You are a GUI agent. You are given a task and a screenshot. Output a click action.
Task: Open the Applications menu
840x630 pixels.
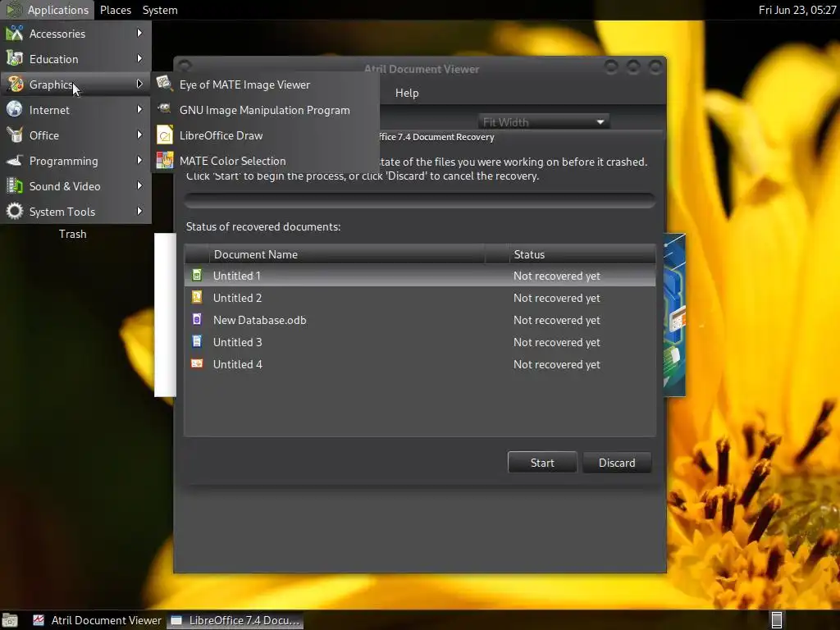[x=47, y=10]
